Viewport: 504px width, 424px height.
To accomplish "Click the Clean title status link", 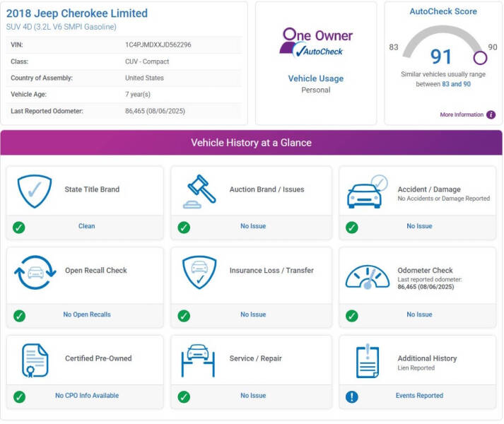I will click(86, 226).
